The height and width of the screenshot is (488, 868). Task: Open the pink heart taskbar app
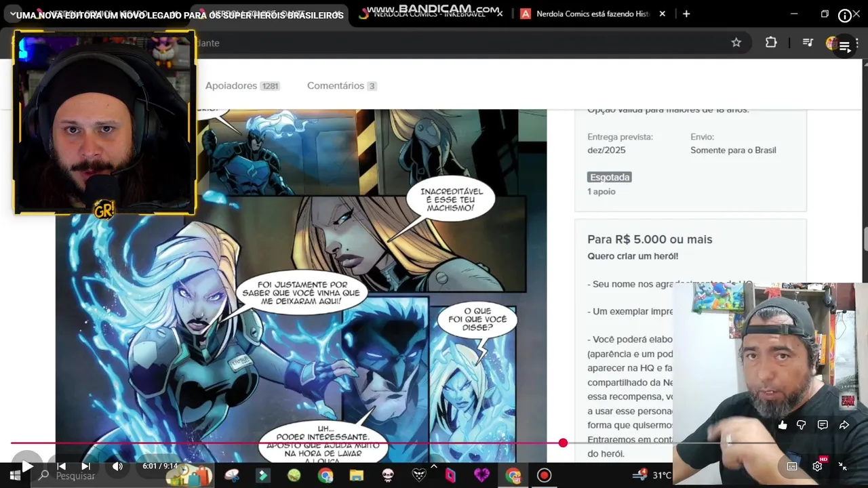coord(481,476)
